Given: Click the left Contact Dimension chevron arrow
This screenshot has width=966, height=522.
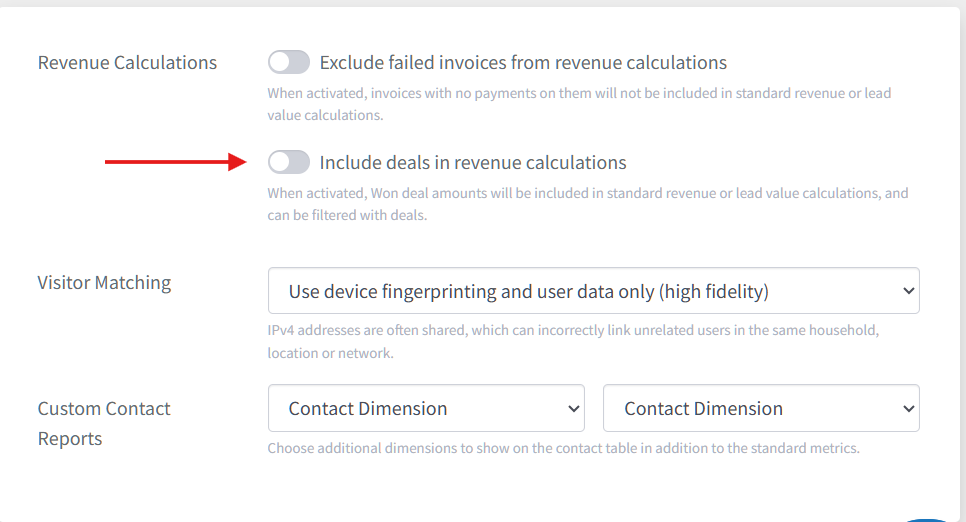Looking at the screenshot, I should [x=573, y=408].
